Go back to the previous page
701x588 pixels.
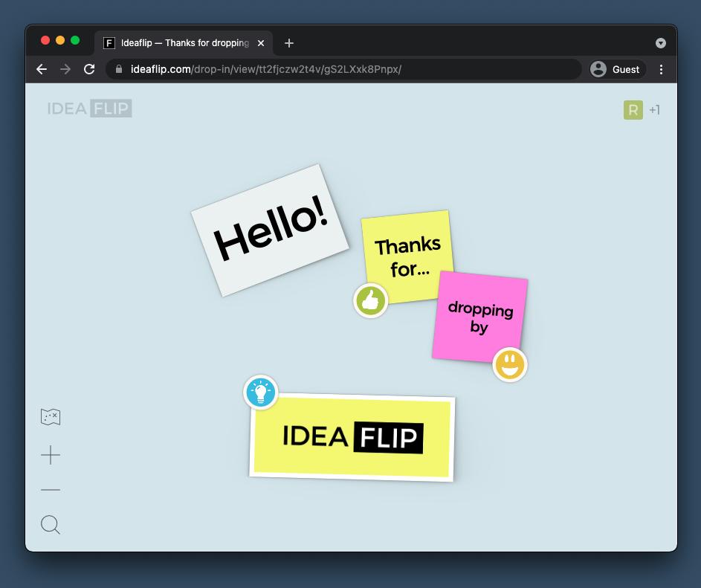point(42,69)
